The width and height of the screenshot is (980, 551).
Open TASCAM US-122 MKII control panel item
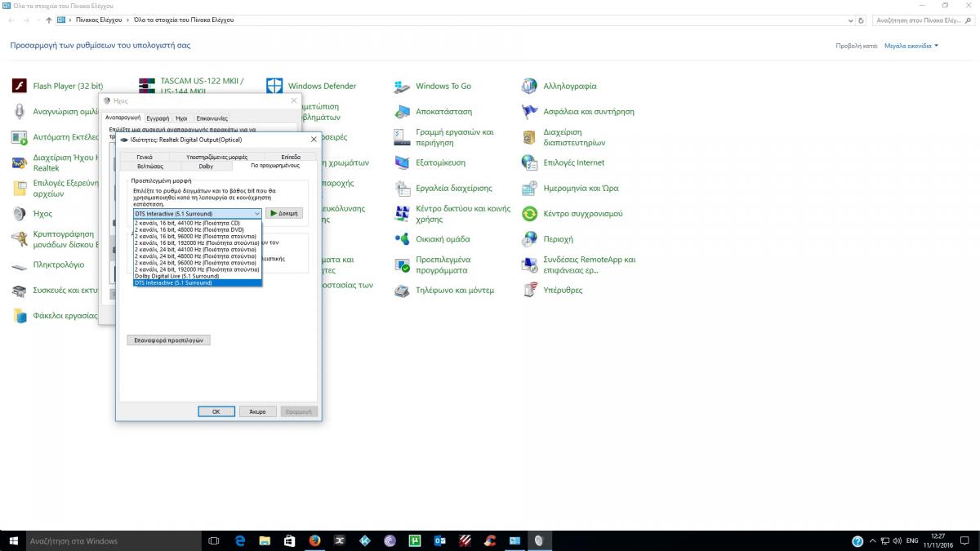192,86
